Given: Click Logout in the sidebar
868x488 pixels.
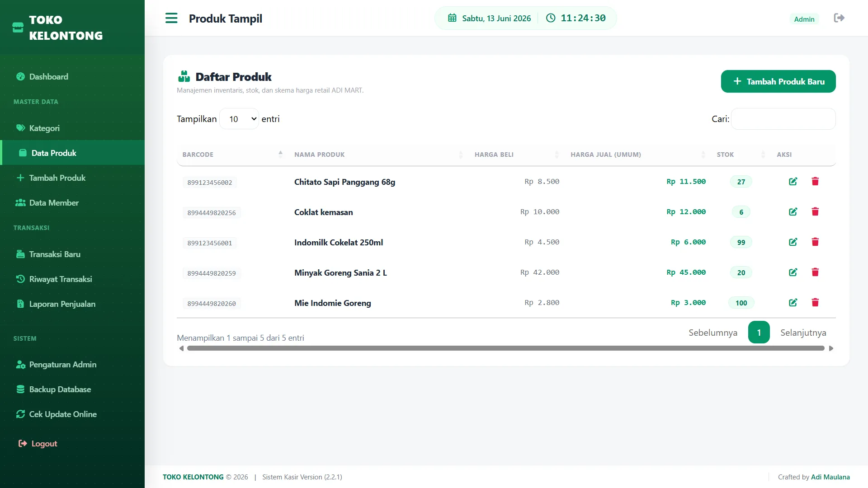Looking at the screenshot, I should [72, 444].
